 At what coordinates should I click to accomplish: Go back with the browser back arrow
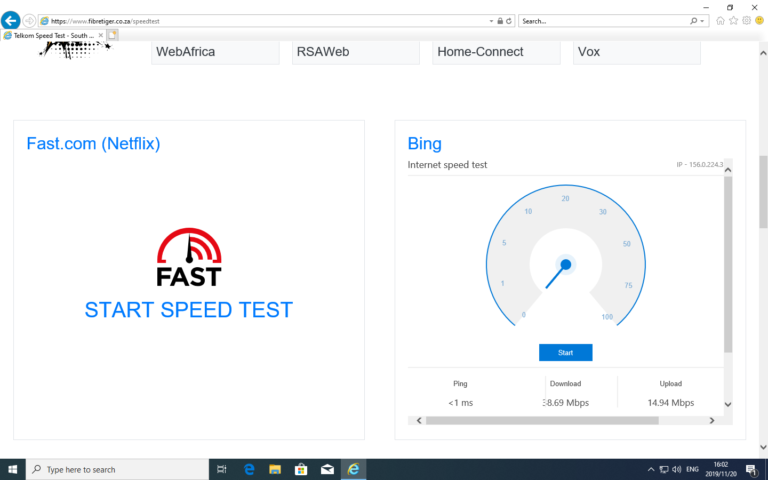coord(10,21)
